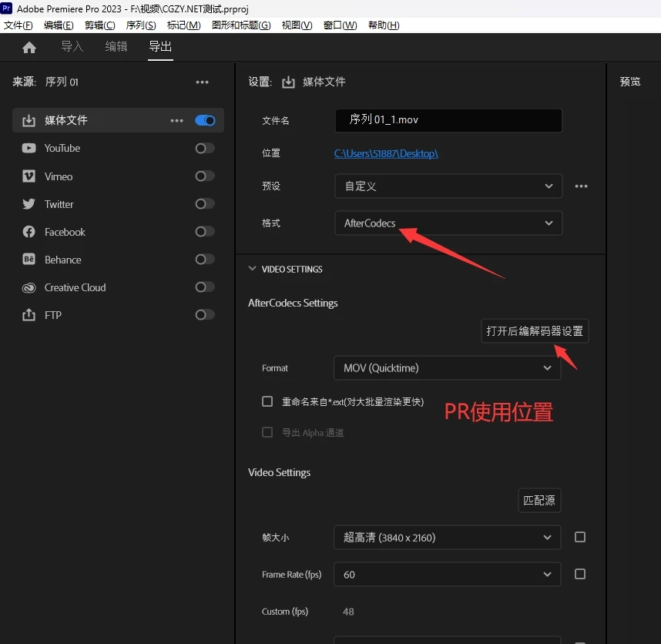Check the 重命名来自*.ext checkbox
The width and height of the screenshot is (661, 644).
[x=267, y=401]
